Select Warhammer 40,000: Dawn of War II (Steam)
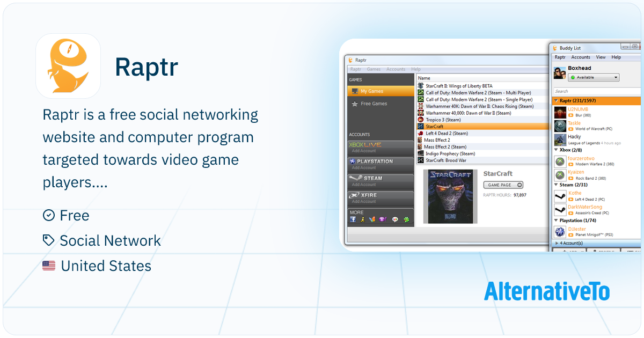Viewport: 644px width, 338px height. pyautogui.click(x=482, y=113)
